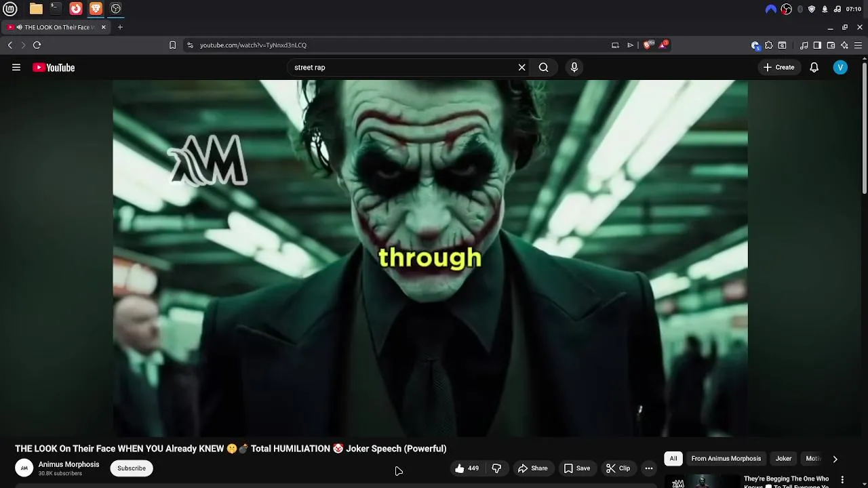Open the blue NordVPN-style tray icon

point(771,9)
